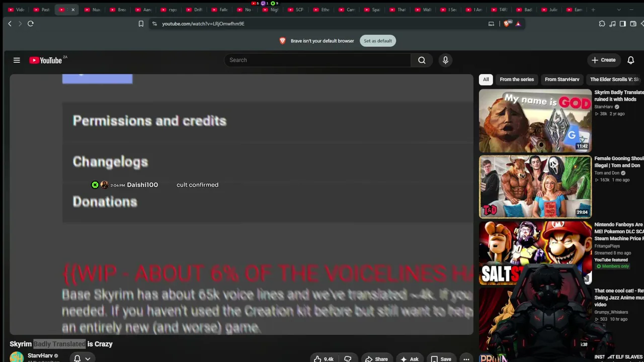Open 'Female Gooning Should be Illegal' video title

[x=619, y=162]
